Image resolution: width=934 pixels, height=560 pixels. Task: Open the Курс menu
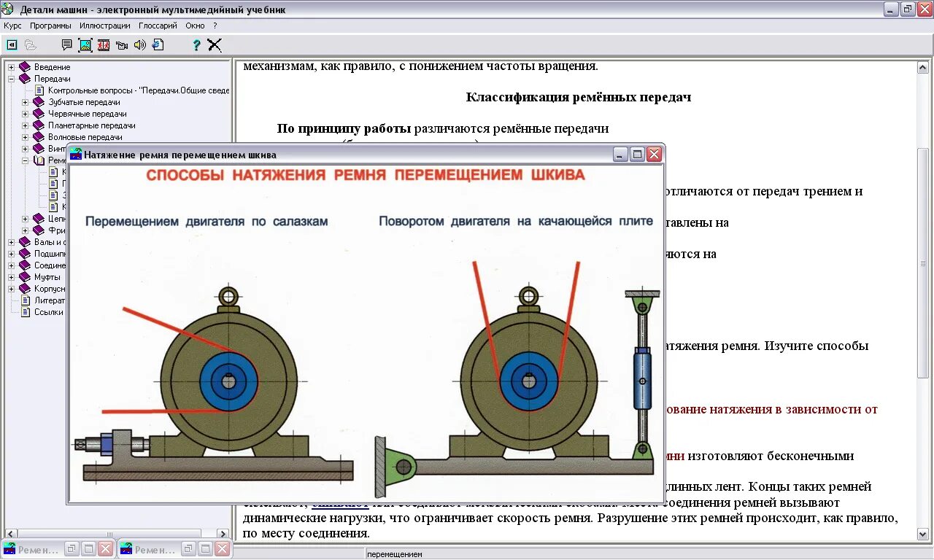coord(12,26)
